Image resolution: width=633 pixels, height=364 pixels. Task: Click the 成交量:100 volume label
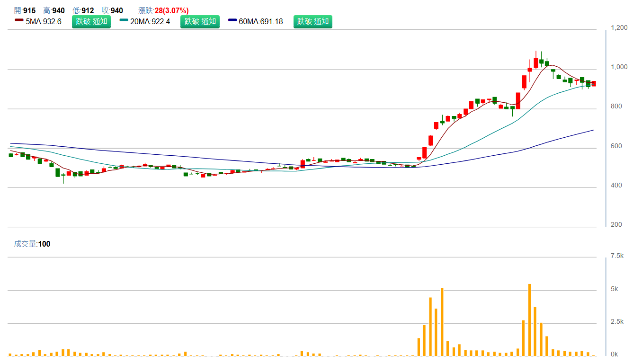32,244
